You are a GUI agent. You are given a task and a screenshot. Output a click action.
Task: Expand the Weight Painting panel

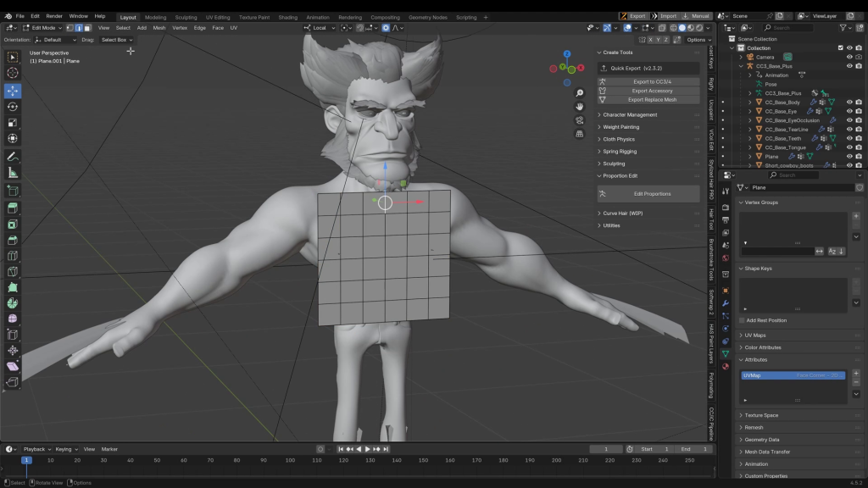[x=620, y=127]
